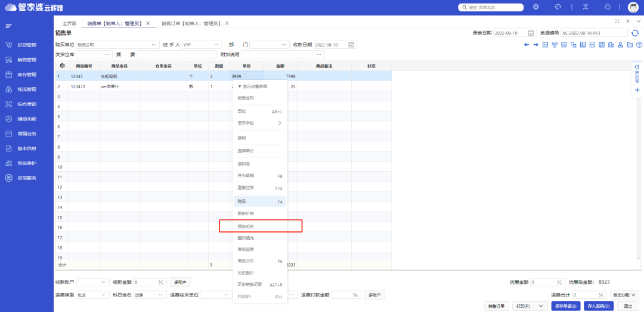Click the refresh icon beside document number
The height and width of the screenshot is (312, 644).
(635, 33)
